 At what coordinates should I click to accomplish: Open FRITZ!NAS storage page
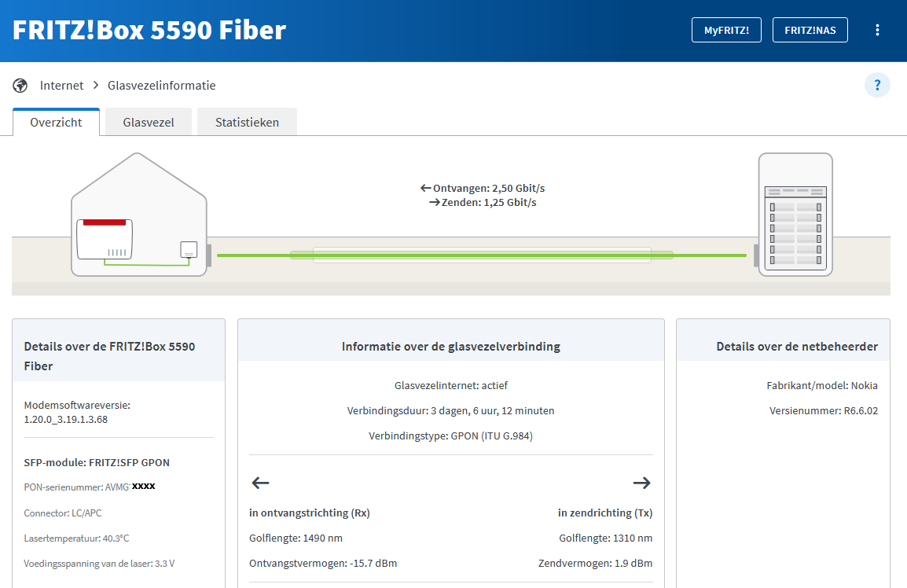[x=810, y=31]
